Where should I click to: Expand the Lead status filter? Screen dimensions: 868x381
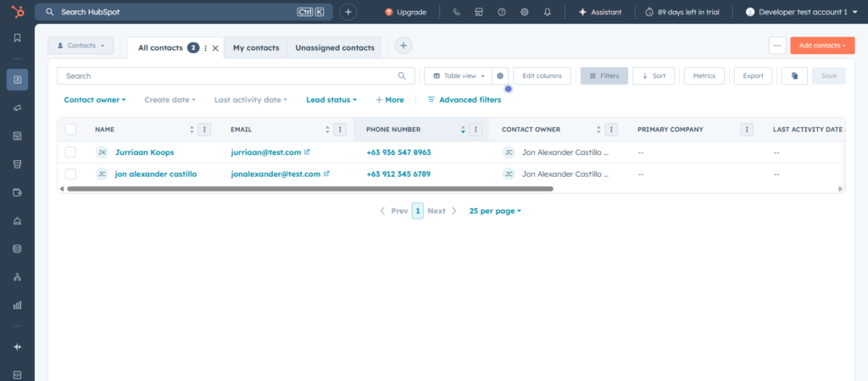[x=331, y=100]
